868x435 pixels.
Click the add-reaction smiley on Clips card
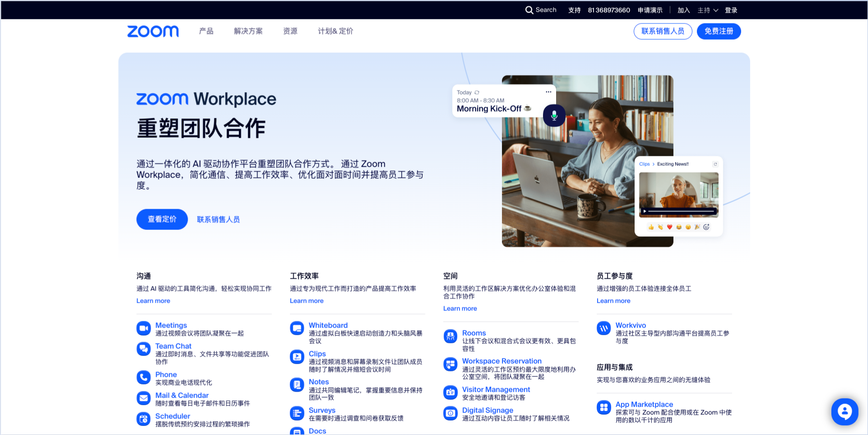coord(706,227)
